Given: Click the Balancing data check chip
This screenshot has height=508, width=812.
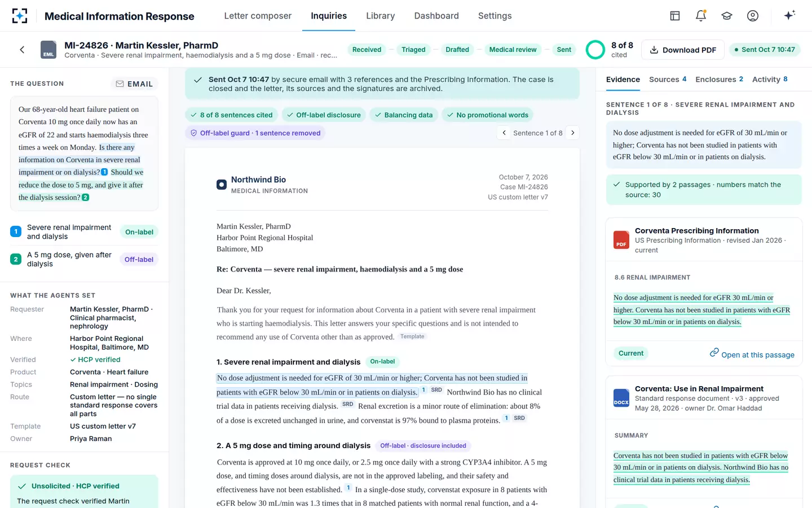Looking at the screenshot, I should point(404,115).
